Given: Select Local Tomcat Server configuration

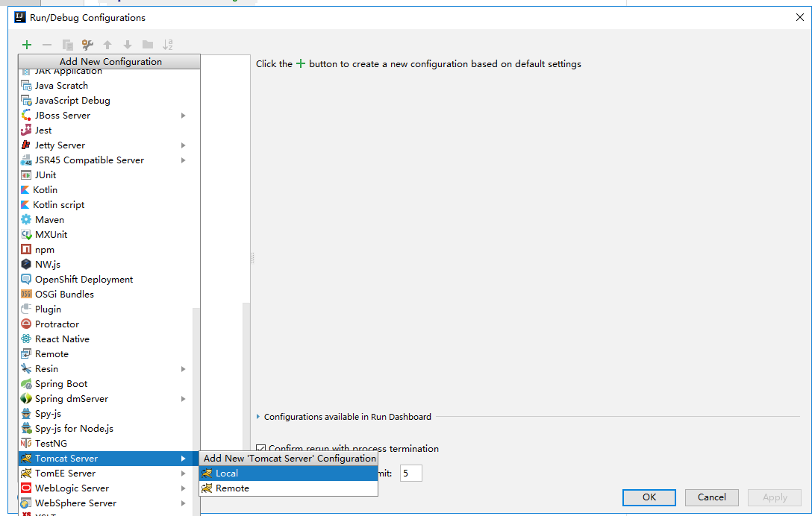Looking at the screenshot, I should (x=288, y=473).
